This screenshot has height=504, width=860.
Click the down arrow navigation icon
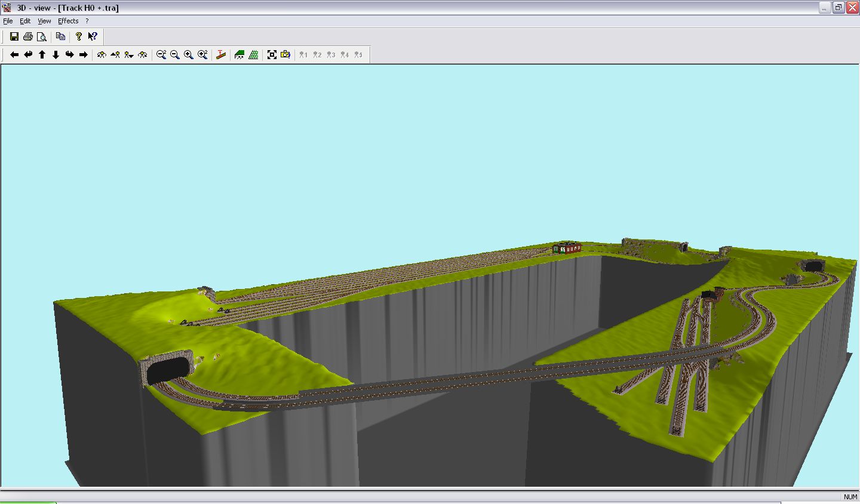[56, 55]
